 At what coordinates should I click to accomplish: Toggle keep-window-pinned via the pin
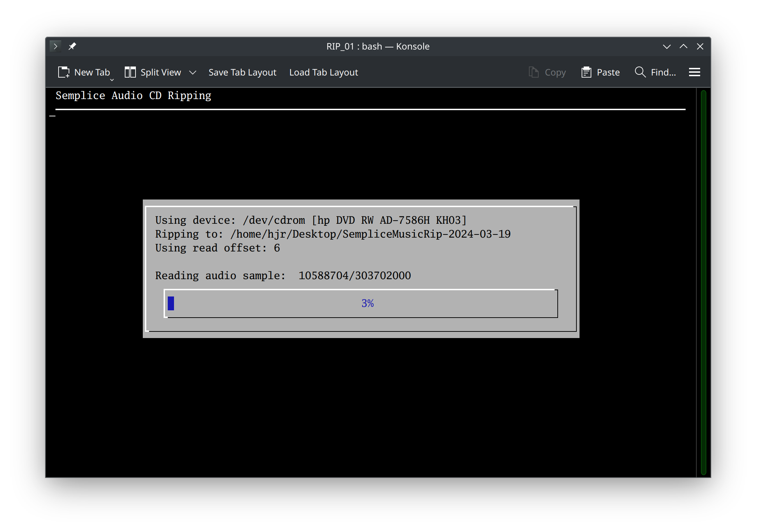pyautogui.click(x=72, y=46)
